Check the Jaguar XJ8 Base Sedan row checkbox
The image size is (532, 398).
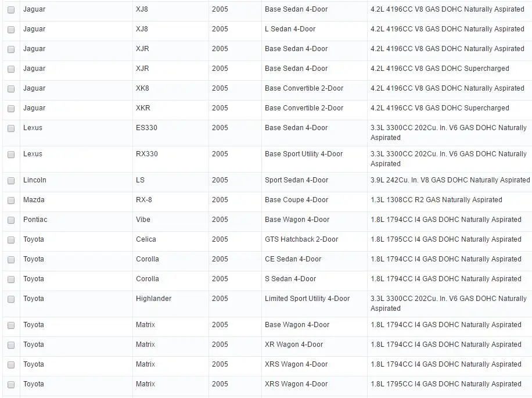coord(11,10)
